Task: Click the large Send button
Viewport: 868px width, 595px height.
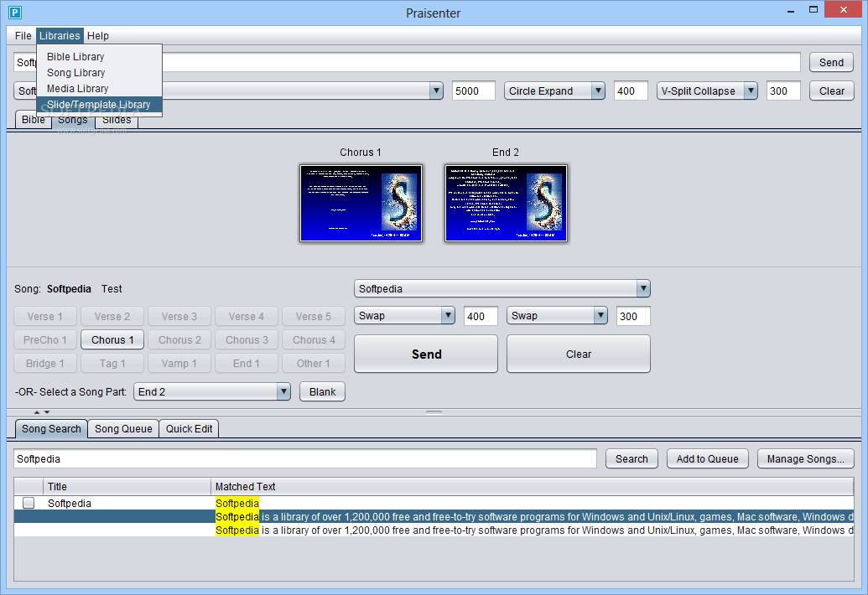Action: point(426,354)
